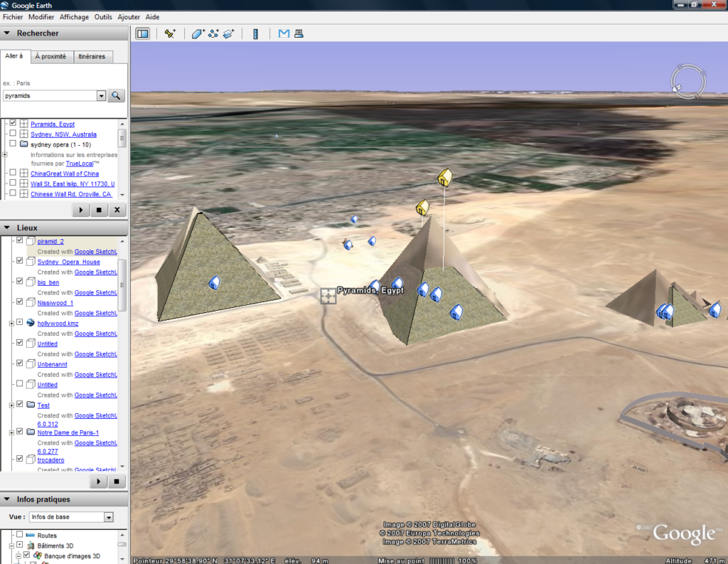
Task: Enable the Routes layer checkbox
Action: pos(19,535)
